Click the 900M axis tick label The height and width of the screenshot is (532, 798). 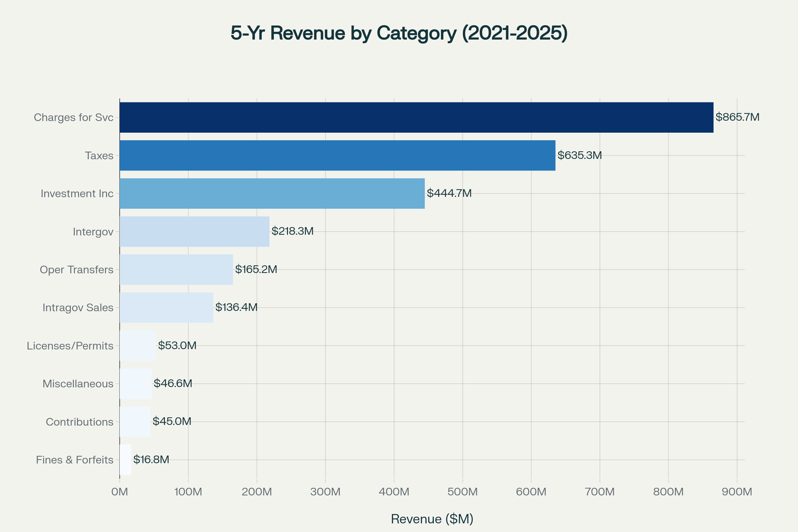coord(736,492)
